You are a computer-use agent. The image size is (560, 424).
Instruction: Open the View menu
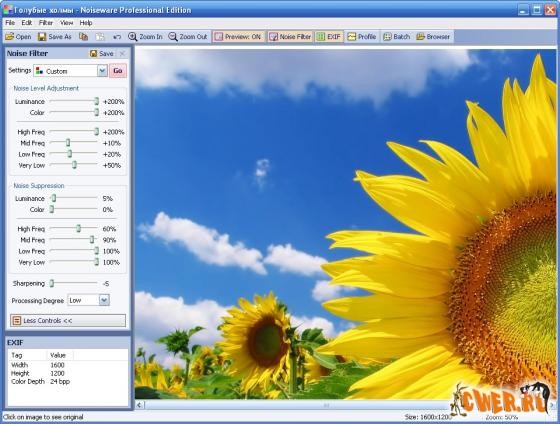[x=66, y=23]
